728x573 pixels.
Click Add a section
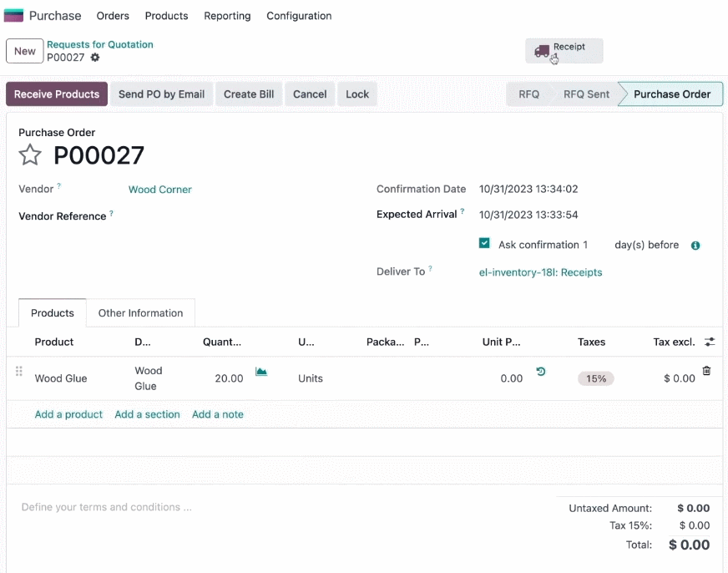coord(147,414)
